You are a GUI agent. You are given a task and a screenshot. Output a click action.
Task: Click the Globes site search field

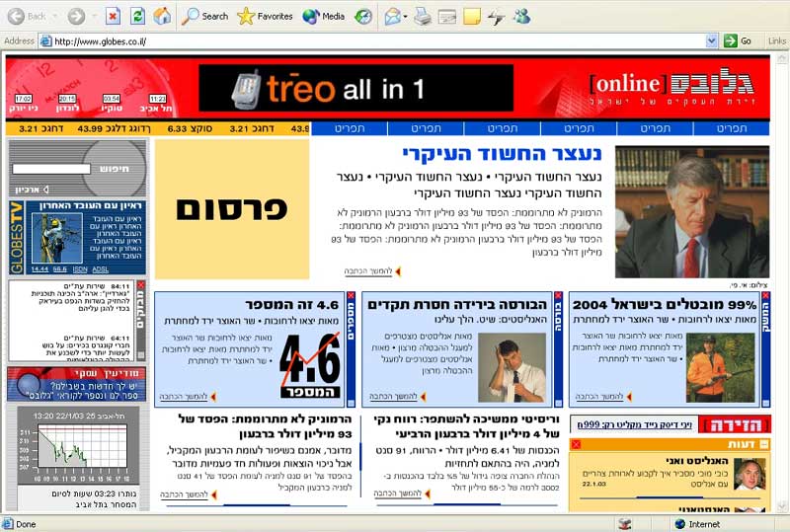[51, 170]
